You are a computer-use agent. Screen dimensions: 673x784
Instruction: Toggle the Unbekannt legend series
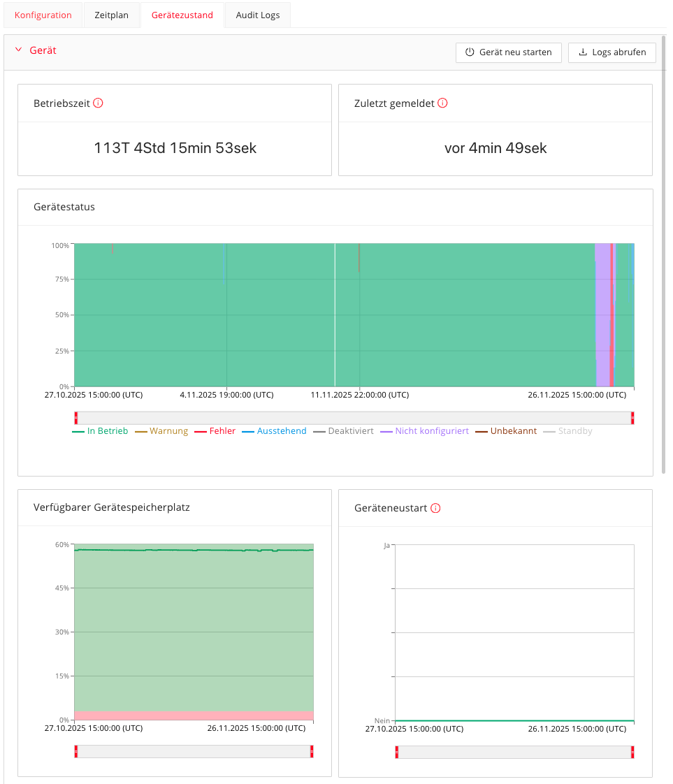[x=506, y=431]
